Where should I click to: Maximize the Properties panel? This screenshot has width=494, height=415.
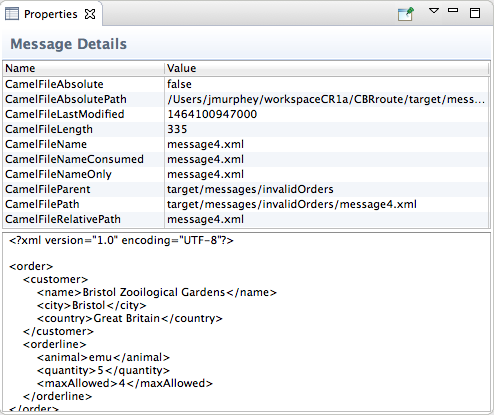tap(475, 13)
